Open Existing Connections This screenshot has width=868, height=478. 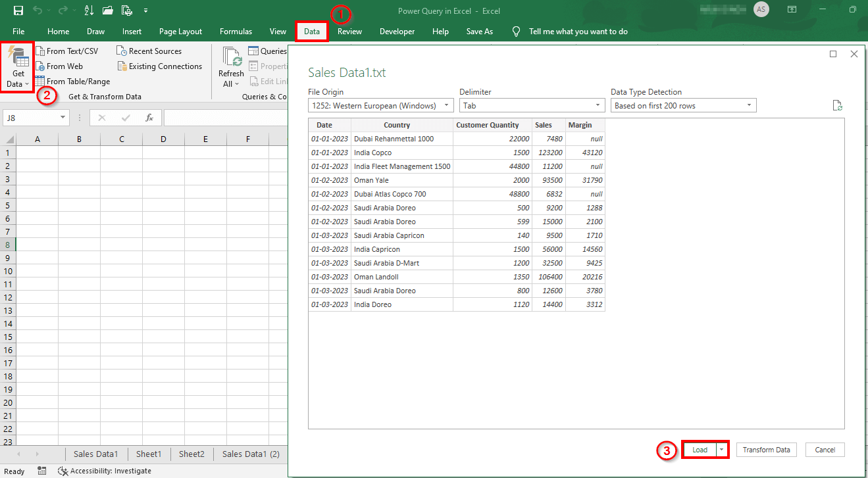click(160, 66)
